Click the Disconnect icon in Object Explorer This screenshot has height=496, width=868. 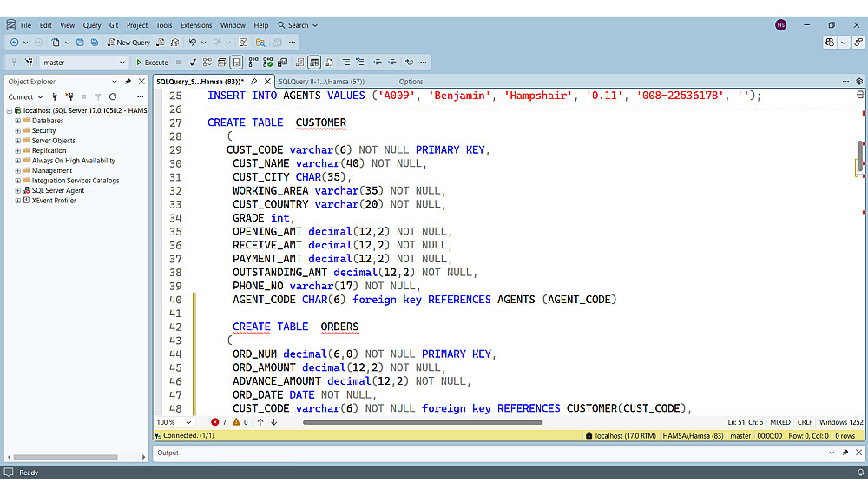click(x=69, y=97)
